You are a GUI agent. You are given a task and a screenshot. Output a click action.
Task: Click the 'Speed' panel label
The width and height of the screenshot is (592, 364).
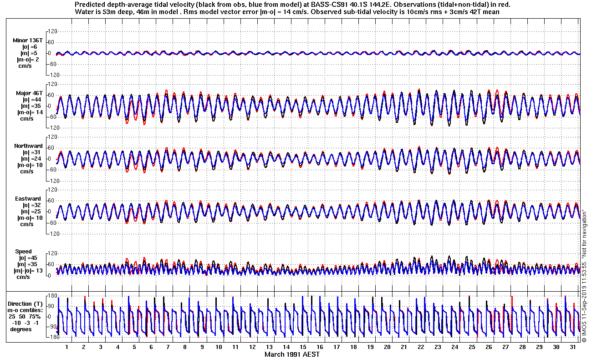click(24, 252)
